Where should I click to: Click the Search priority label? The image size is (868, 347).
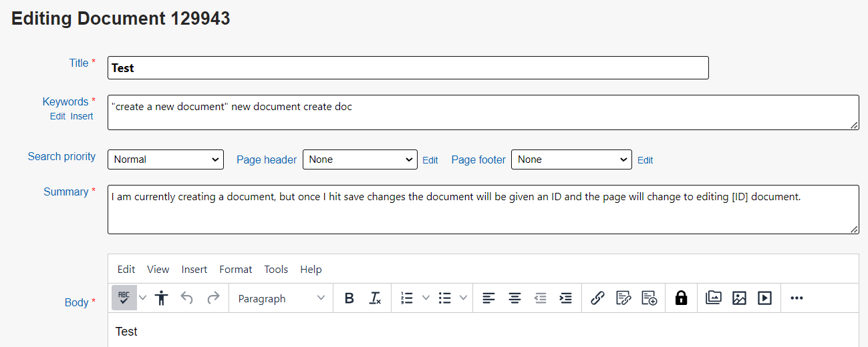click(x=61, y=156)
